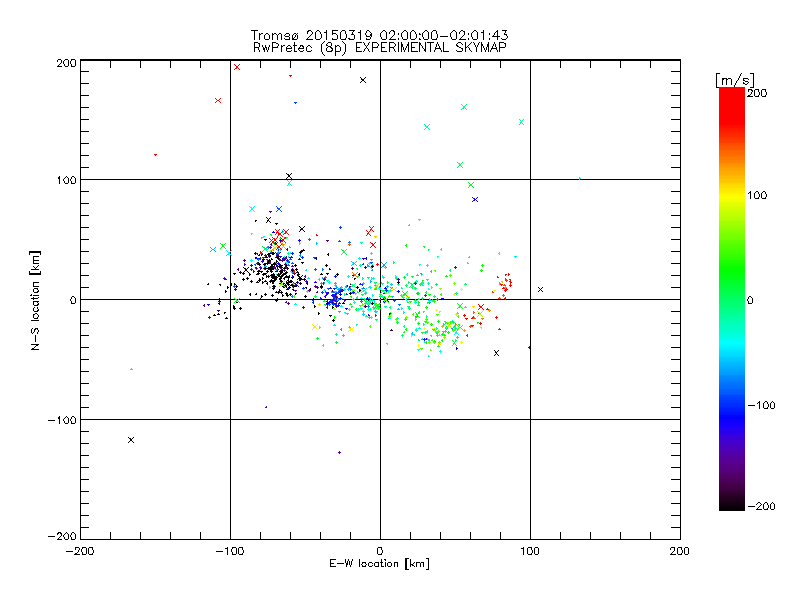The width and height of the screenshot is (800, 600).
Task: Click the N-S axis tick label "200"
Action: [x=66, y=63]
